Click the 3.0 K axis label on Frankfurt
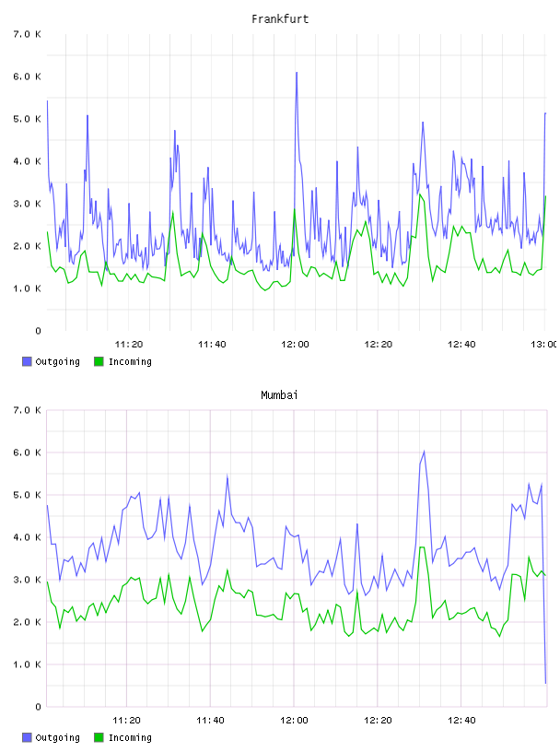 pos(27,204)
